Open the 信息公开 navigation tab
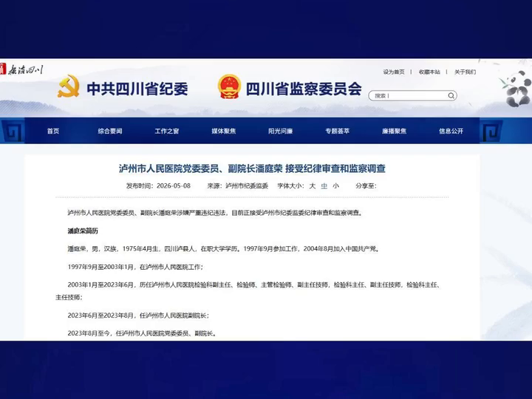 pos(451,131)
